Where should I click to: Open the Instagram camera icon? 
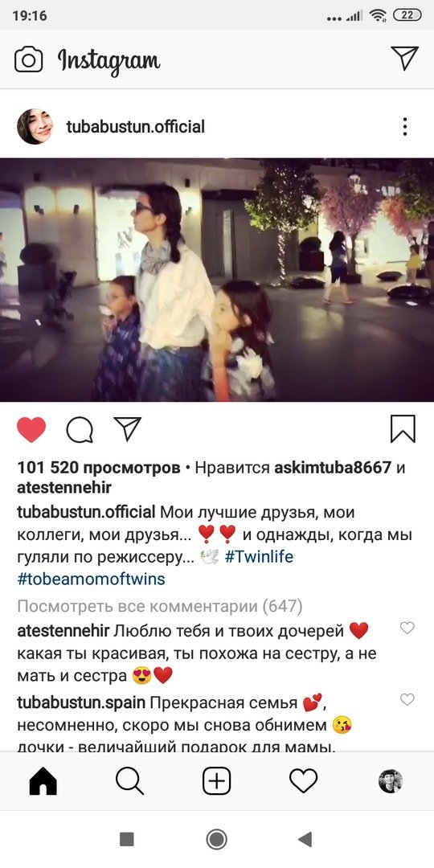coord(28,59)
